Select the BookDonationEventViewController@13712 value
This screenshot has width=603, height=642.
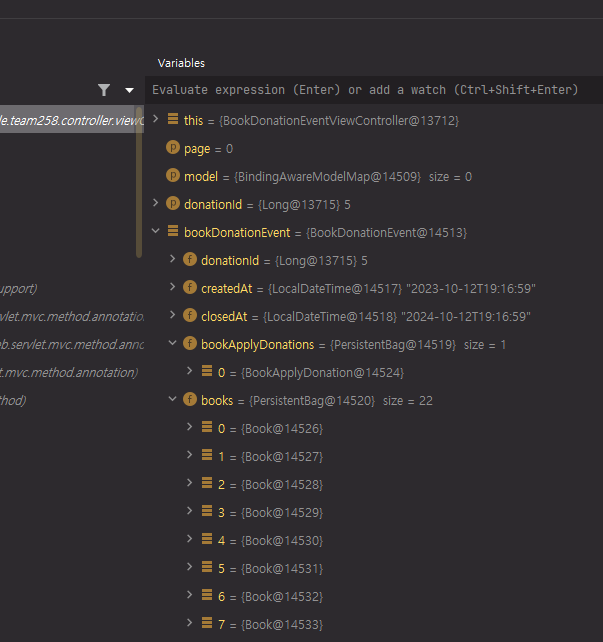tap(339, 121)
